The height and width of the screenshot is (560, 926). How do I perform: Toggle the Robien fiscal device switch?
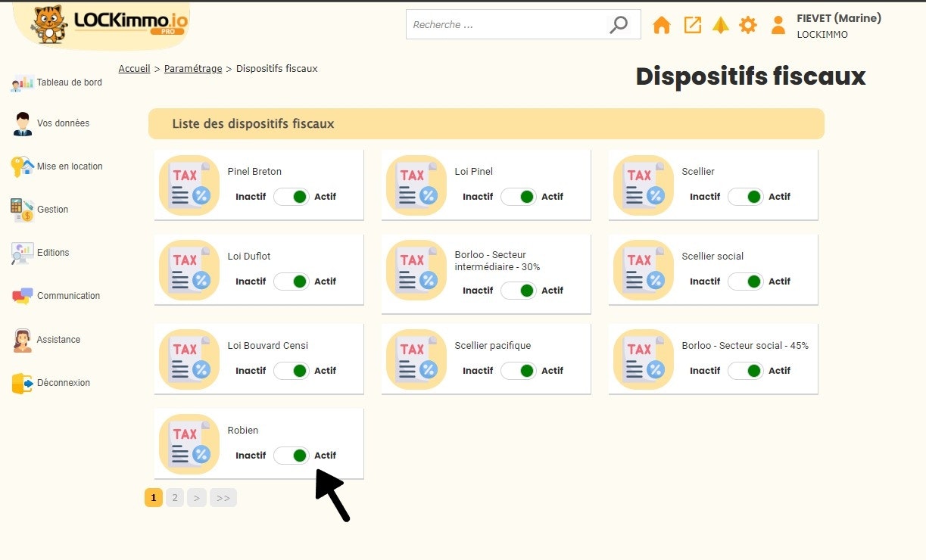(292, 456)
